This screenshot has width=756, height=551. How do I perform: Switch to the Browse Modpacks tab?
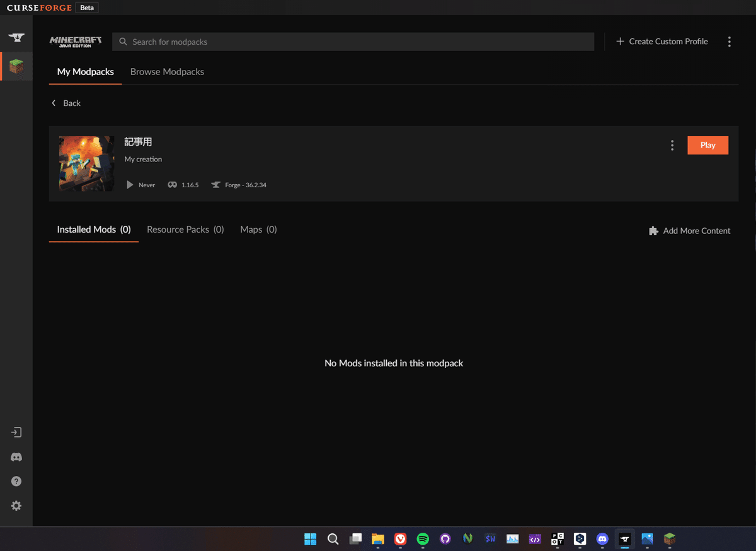pos(167,71)
